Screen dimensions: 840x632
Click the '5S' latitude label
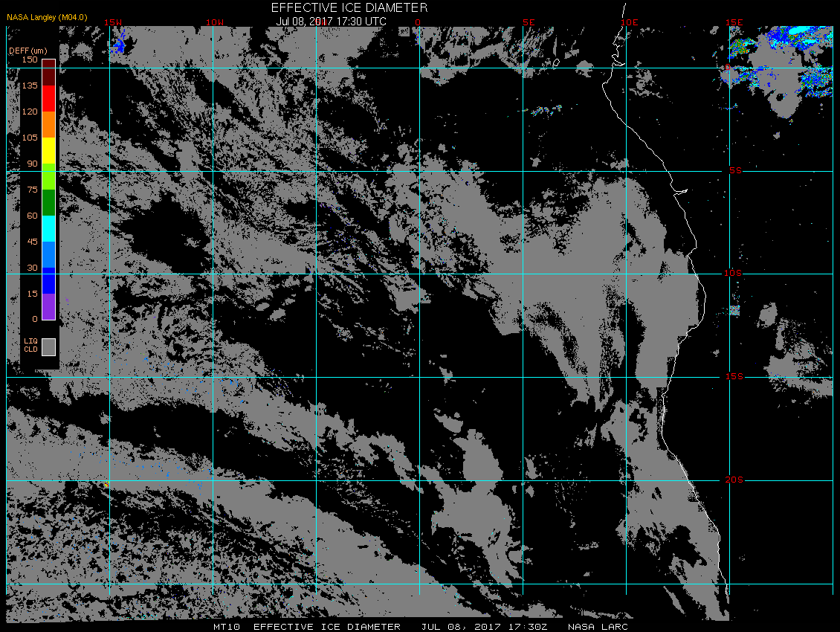(735, 170)
